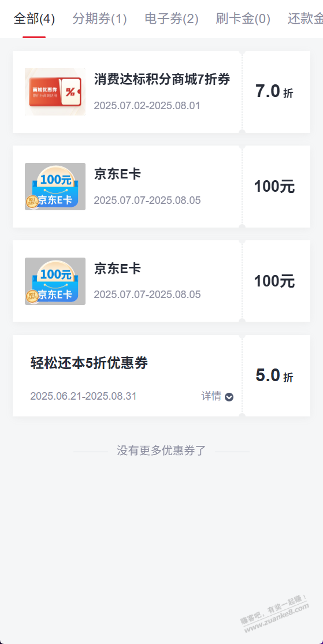Click the second 100元 amount panel

tap(274, 281)
